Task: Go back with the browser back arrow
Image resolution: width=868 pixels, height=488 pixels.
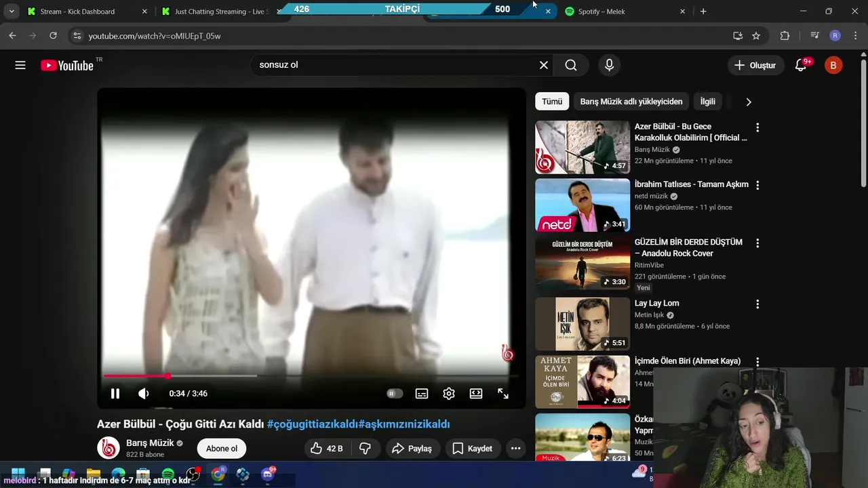Action: [x=12, y=36]
